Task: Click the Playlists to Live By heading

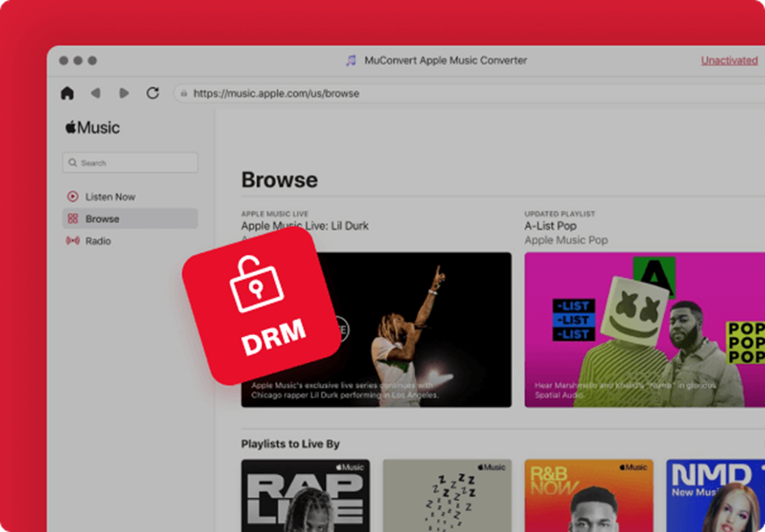Action: 290,444
